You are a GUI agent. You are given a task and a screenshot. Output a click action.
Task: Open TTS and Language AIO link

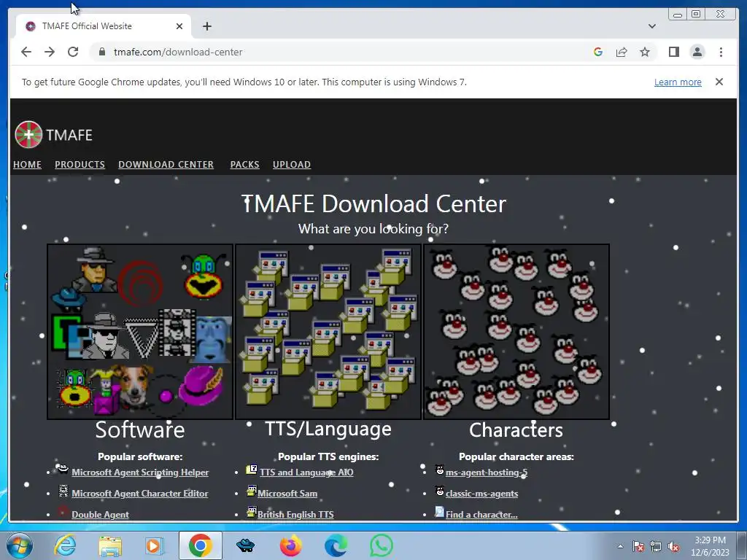click(x=306, y=472)
